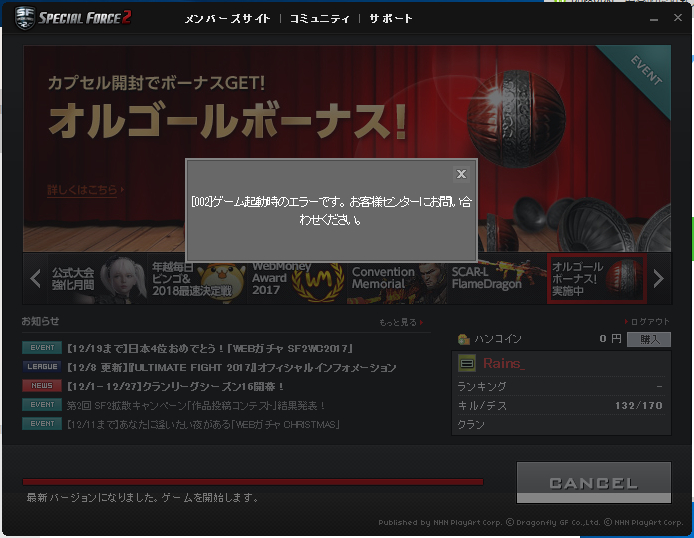Click the EVENT tag beside WEBガチャ CHRISTMAS

[42, 424]
